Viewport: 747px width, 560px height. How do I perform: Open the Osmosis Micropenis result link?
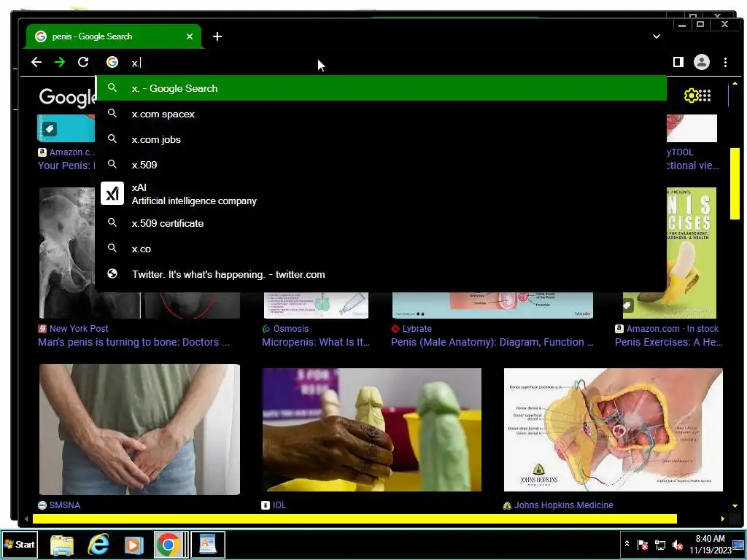[316, 342]
